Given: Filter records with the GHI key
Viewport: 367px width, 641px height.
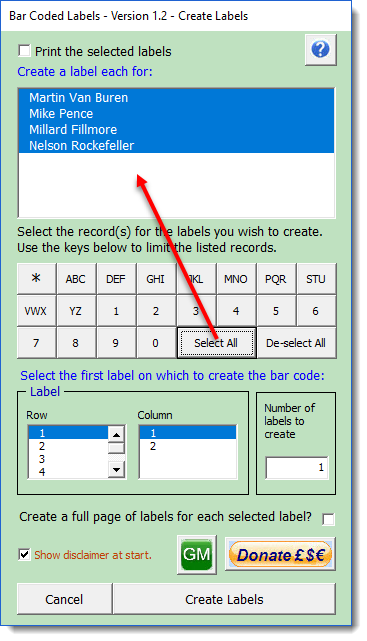Looking at the screenshot, I should (x=156, y=279).
